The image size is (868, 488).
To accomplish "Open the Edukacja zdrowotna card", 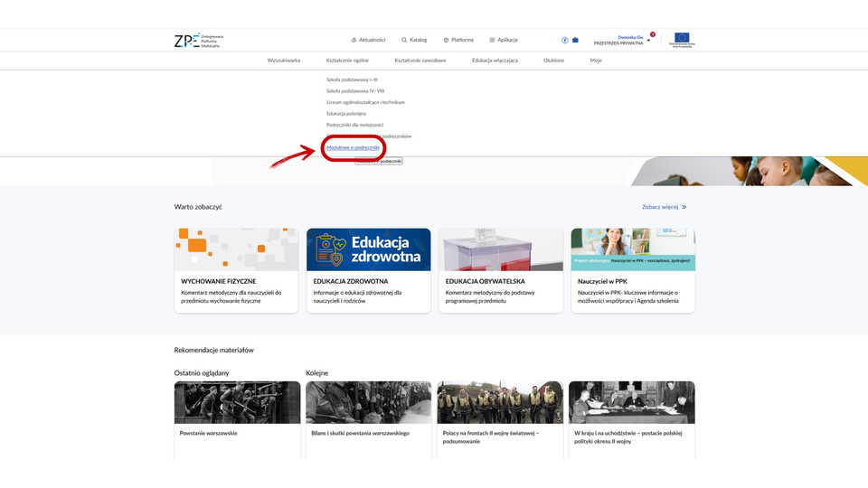I will pyautogui.click(x=368, y=270).
